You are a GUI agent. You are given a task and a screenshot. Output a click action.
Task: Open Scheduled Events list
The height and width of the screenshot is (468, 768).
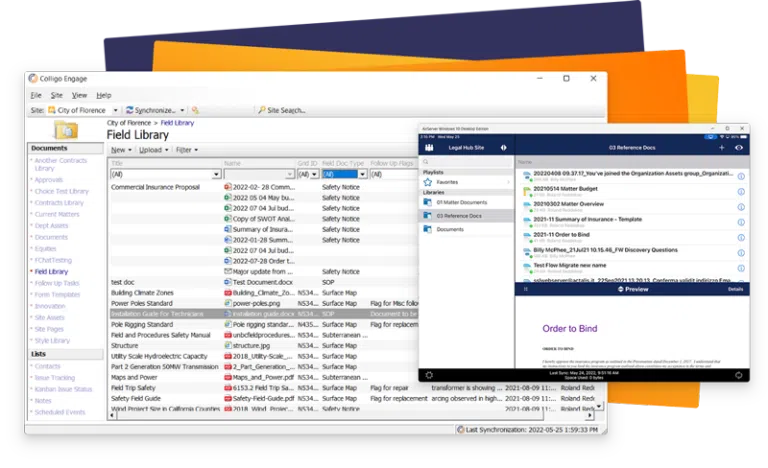click(60, 412)
